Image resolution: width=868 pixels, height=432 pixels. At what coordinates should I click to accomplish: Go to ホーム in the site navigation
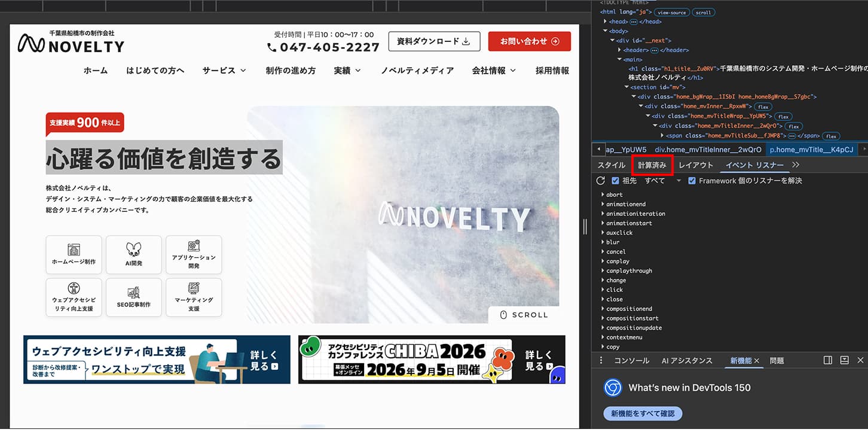[96, 71]
